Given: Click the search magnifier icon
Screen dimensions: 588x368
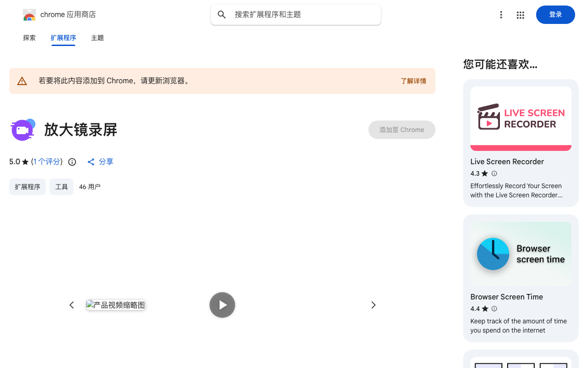Looking at the screenshot, I should (222, 15).
